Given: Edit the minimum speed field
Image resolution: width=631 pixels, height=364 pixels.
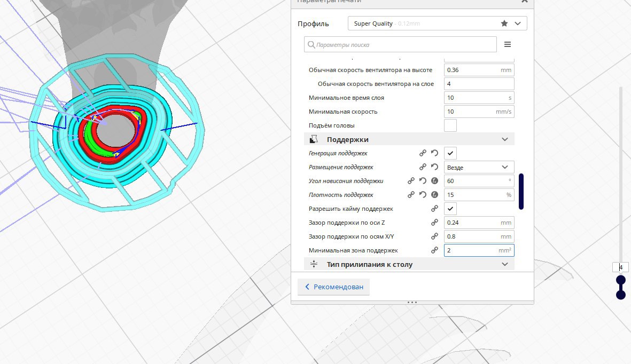Looking at the screenshot, I should coord(479,112).
